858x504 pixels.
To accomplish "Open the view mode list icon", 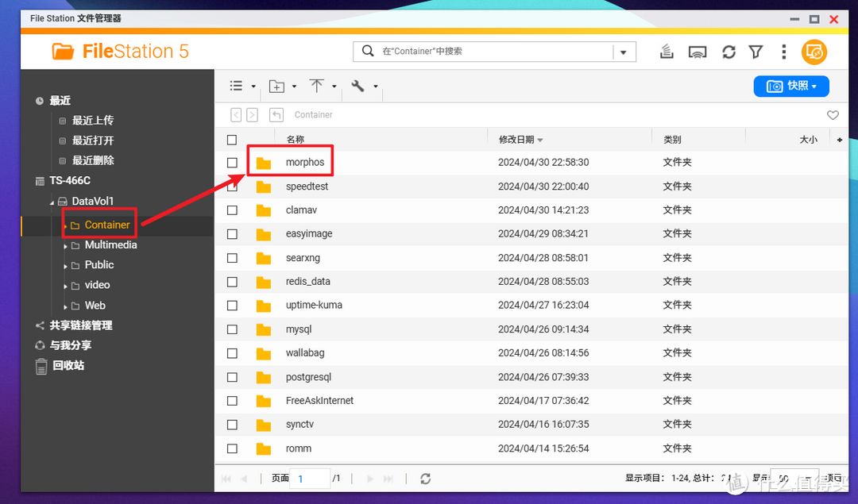I will point(236,86).
